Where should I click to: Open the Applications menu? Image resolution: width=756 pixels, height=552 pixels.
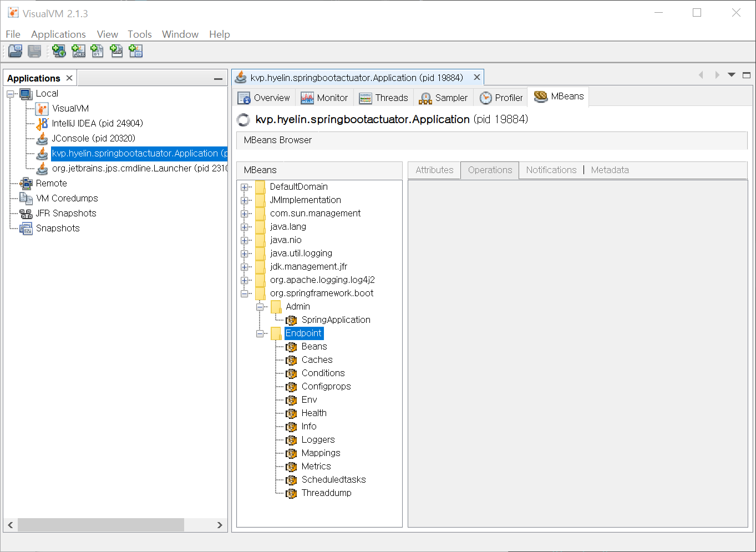(58, 34)
